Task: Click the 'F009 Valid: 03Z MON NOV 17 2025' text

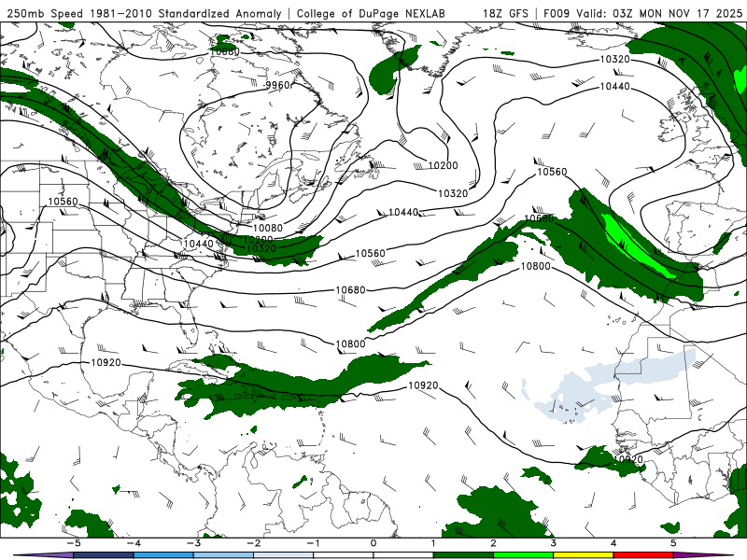Action: pos(642,13)
